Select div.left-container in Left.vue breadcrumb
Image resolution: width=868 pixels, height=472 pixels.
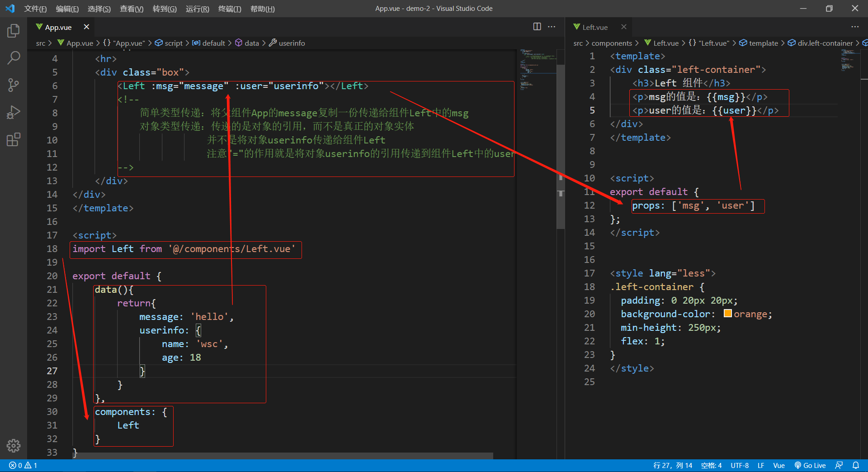click(821, 43)
